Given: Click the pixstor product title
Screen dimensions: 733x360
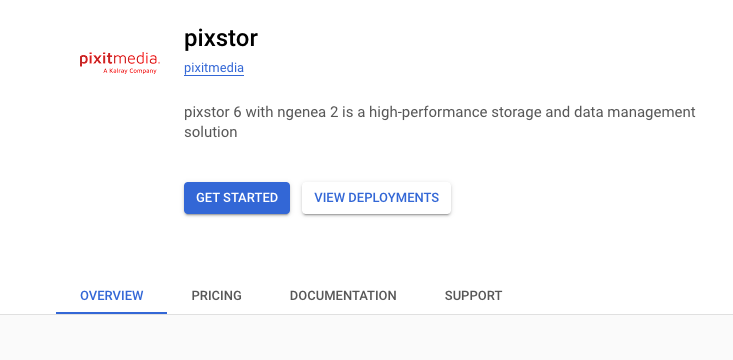Looking at the screenshot, I should pos(221,38).
